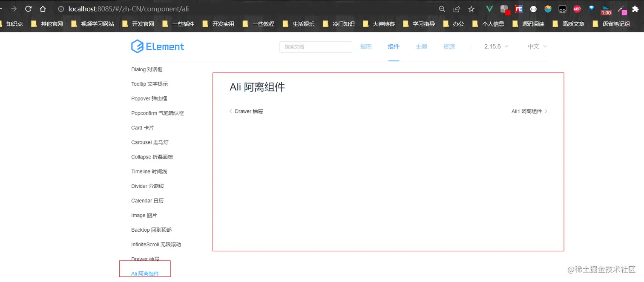Select Backtop 回到顶部 in sidebar
This screenshot has height=282, width=644.
151,230
